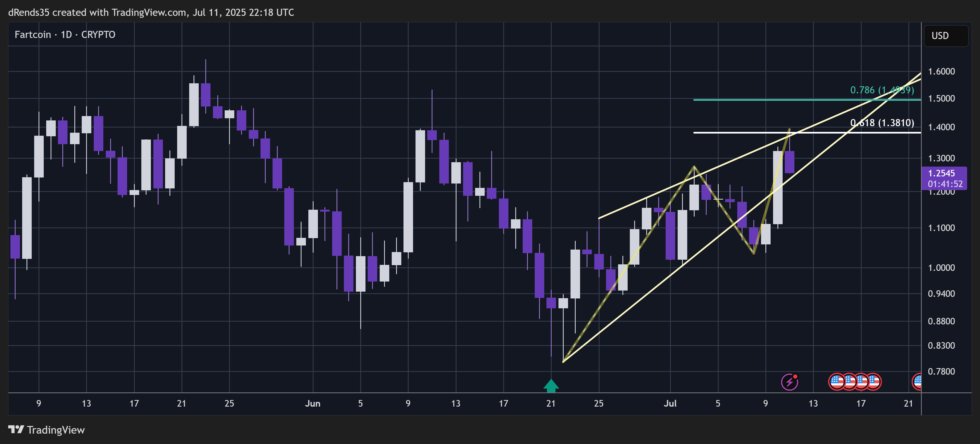Click the 1.3000 price axis label
Image resolution: width=980 pixels, height=444 pixels.
pos(941,158)
